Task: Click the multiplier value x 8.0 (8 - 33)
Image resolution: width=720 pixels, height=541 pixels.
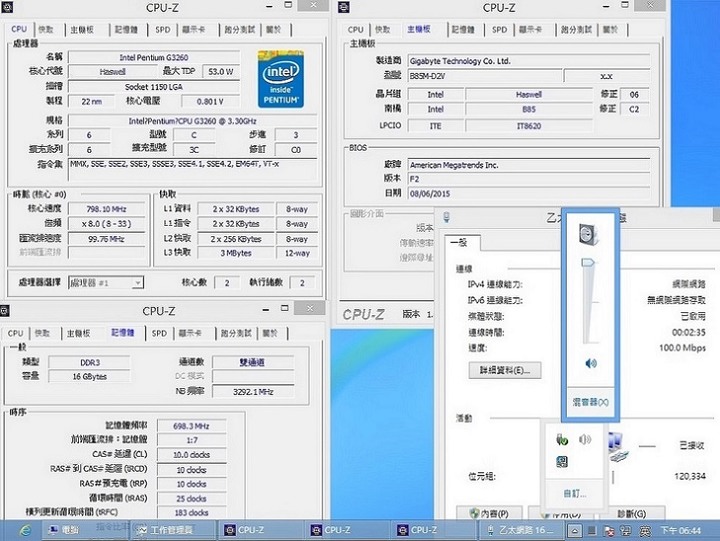Action: pyautogui.click(x=107, y=224)
